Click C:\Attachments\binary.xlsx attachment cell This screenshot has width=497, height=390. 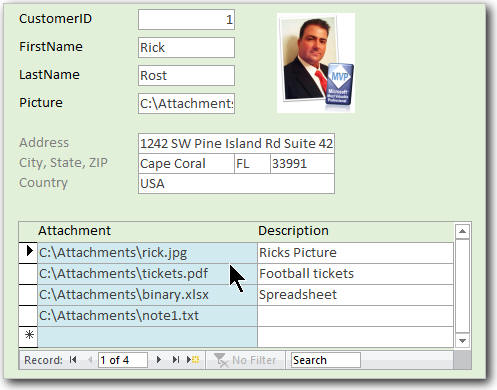147,295
